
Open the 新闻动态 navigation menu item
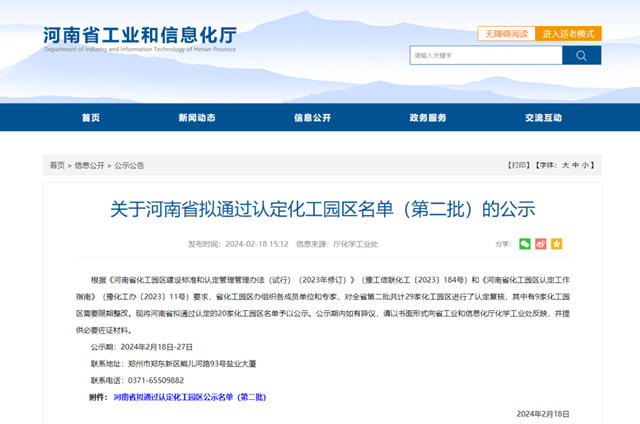point(197,118)
